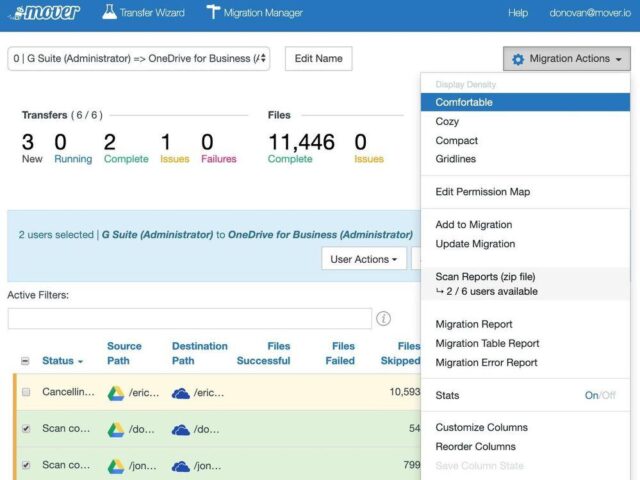Expand the User Actions dropdown
This screenshot has height=480, width=640.
364,259
